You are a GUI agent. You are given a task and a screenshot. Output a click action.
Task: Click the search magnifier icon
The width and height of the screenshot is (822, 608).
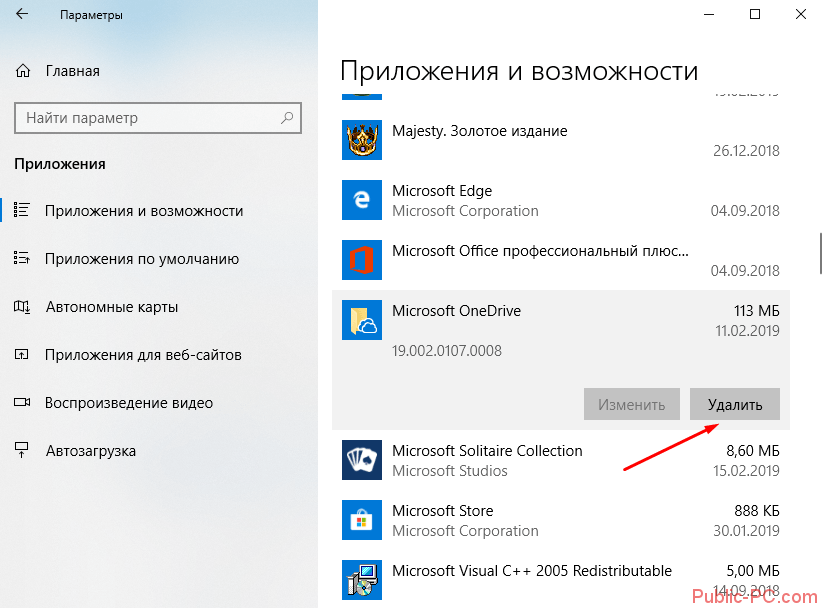(x=287, y=118)
